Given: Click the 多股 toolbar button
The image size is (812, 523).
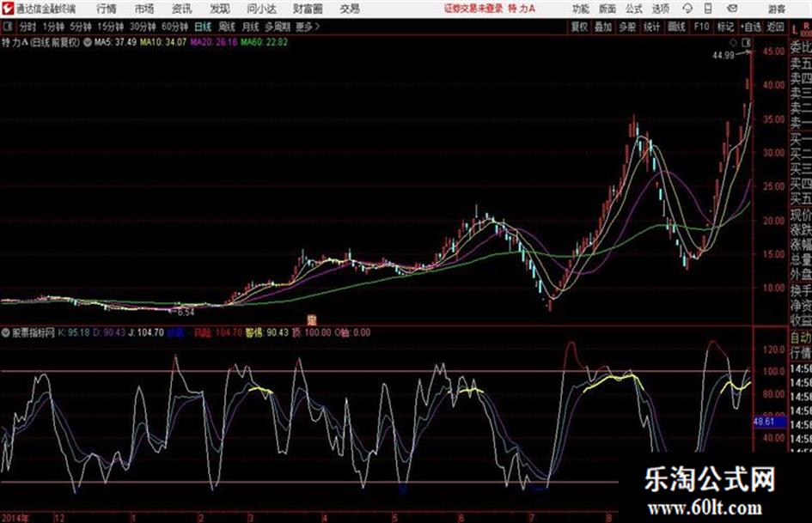Looking at the screenshot, I should [x=627, y=27].
